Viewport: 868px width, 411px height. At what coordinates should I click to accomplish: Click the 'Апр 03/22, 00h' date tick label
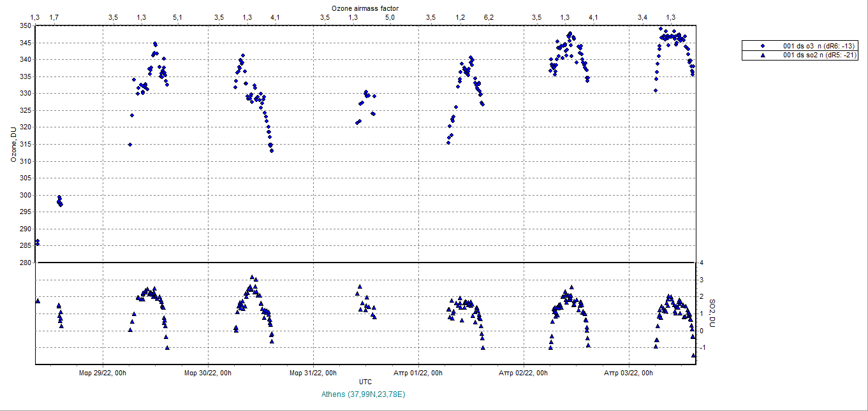(628, 373)
